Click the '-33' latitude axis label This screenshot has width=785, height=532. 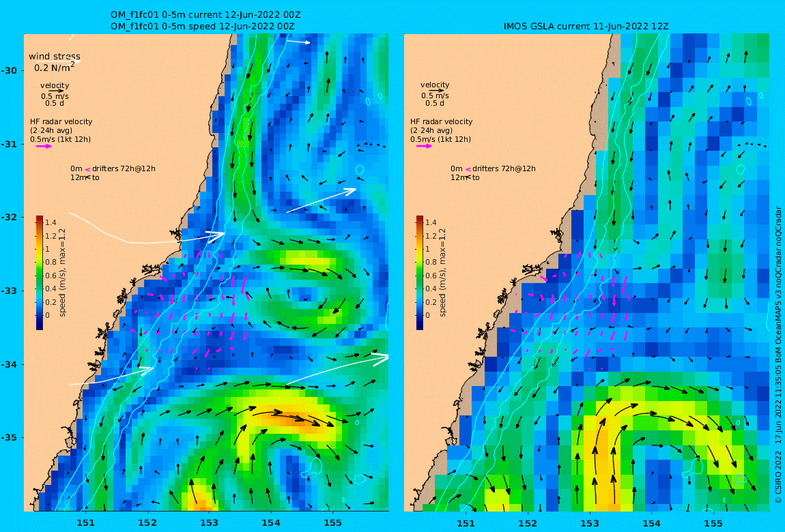point(10,291)
